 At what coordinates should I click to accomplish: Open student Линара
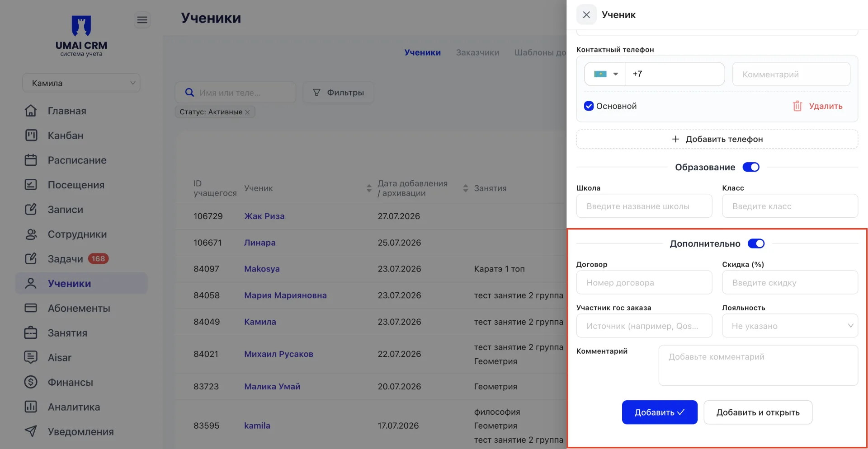point(260,243)
